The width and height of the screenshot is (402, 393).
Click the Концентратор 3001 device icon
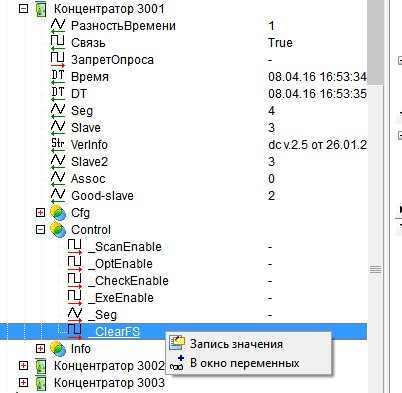41,9
